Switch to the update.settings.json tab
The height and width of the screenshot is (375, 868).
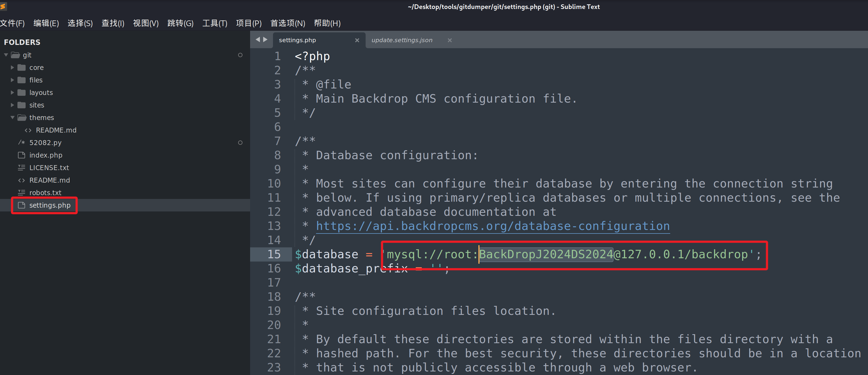coord(402,40)
